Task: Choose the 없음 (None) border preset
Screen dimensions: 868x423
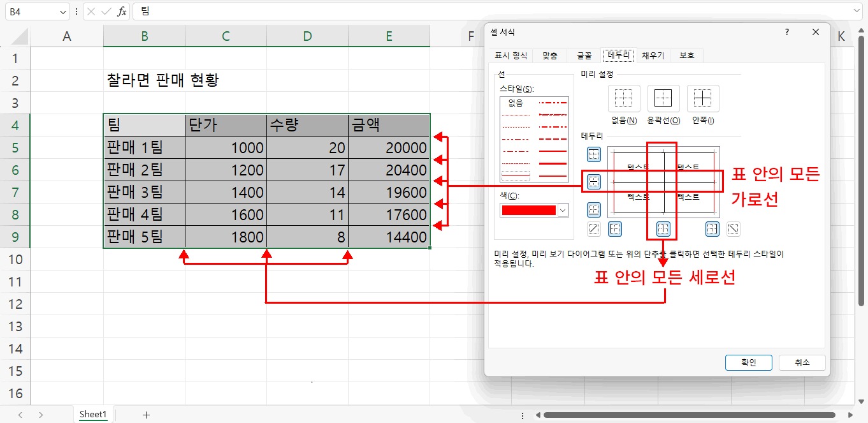Action: [x=624, y=99]
